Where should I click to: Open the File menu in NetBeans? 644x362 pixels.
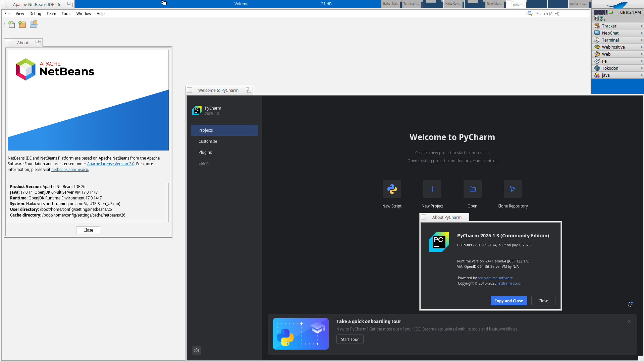[x=7, y=13]
